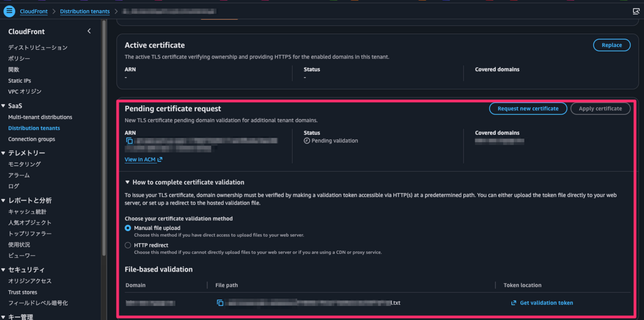Select Manual file upload validation method
Image resolution: width=644 pixels, height=320 pixels.
tap(128, 228)
